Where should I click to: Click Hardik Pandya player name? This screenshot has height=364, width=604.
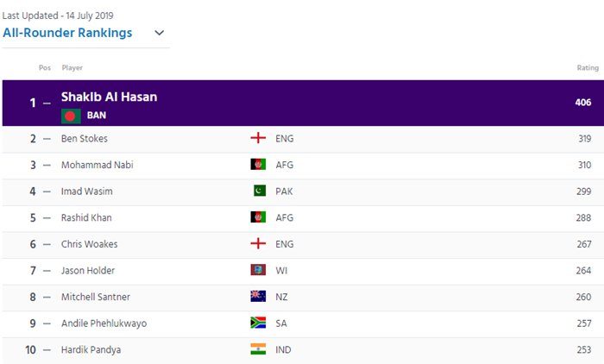pyautogui.click(x=91, y=349)
